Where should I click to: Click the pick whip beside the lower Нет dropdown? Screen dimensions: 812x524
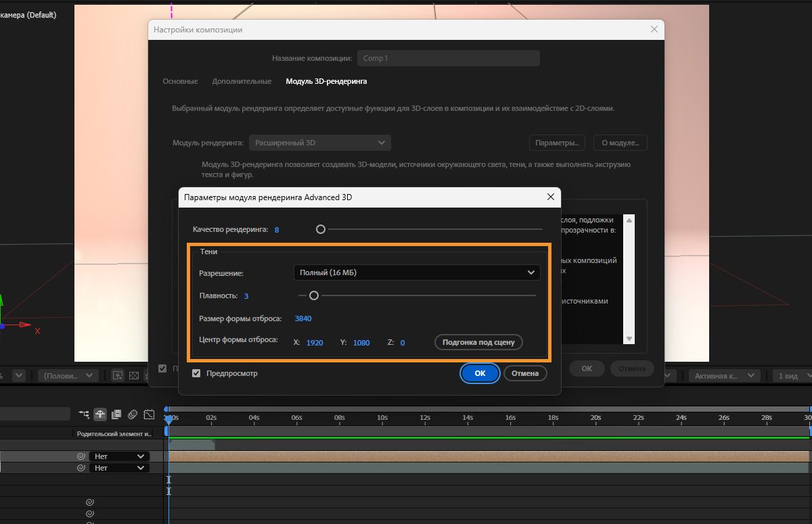point(81,468)
